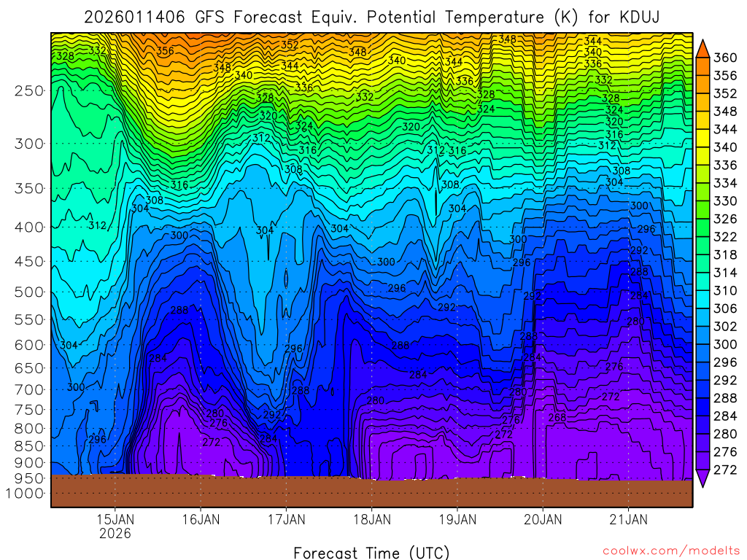The width and height of the screenshot is (747, 560).
Task: Pick the 340 color scale value
Action: [725, 147]
